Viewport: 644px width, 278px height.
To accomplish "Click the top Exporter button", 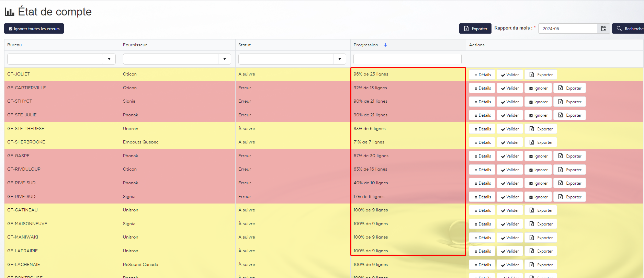I will [476, 29].
